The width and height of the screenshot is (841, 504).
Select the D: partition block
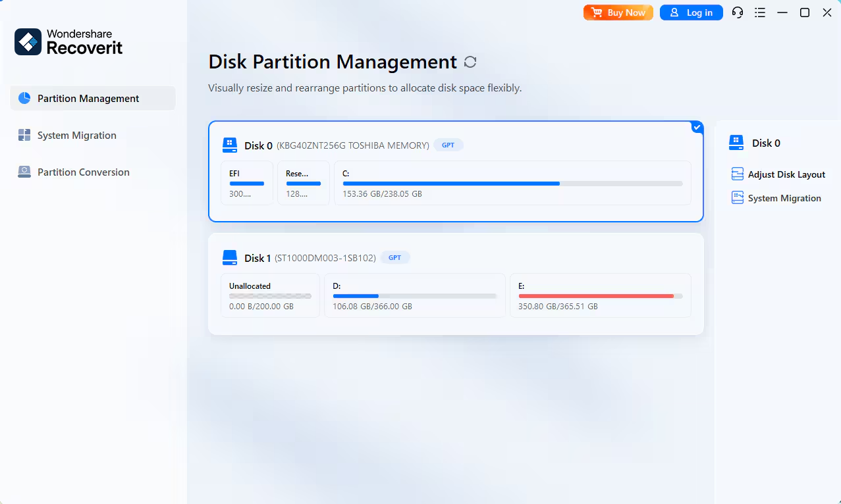415,295
